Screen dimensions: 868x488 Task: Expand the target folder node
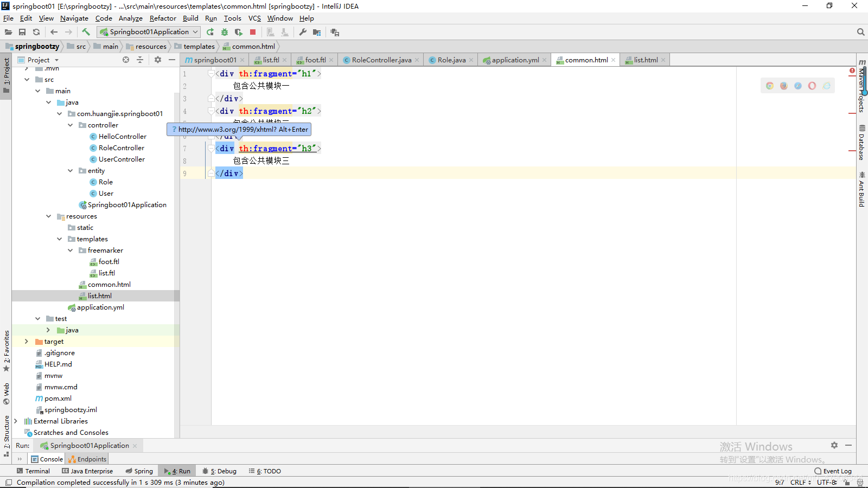point(27,342)
